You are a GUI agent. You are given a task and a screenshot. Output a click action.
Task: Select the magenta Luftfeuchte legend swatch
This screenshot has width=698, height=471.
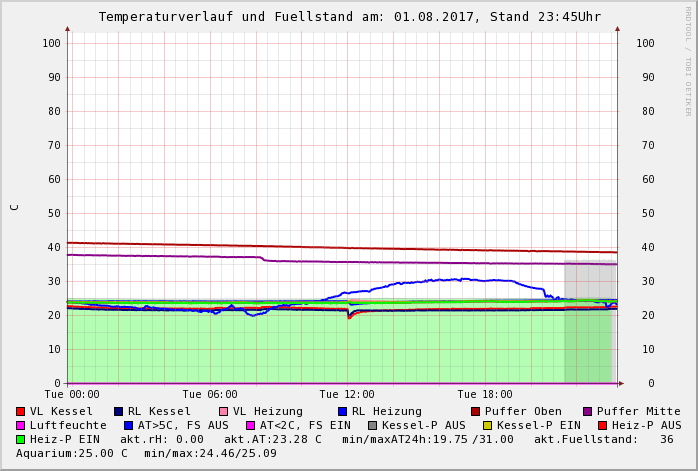click(21, 425)
